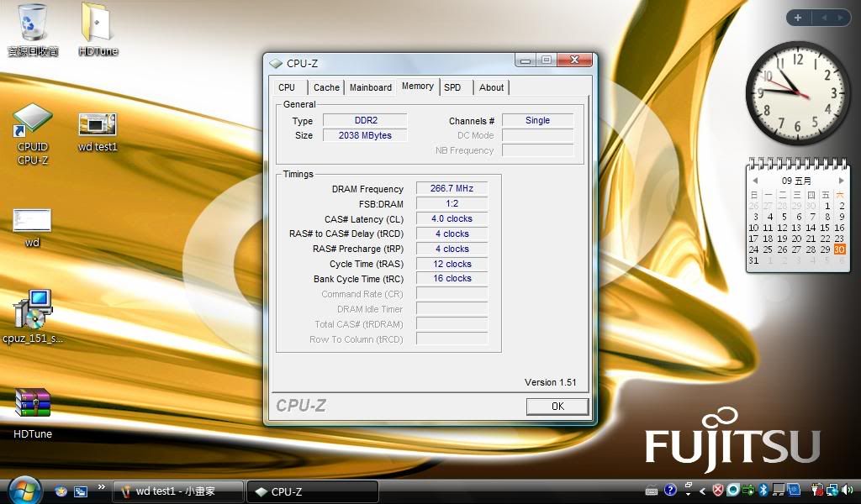Click the OK button in CPU-Z
The height and width of the screenshot is (504, 861).
[557, 407]
